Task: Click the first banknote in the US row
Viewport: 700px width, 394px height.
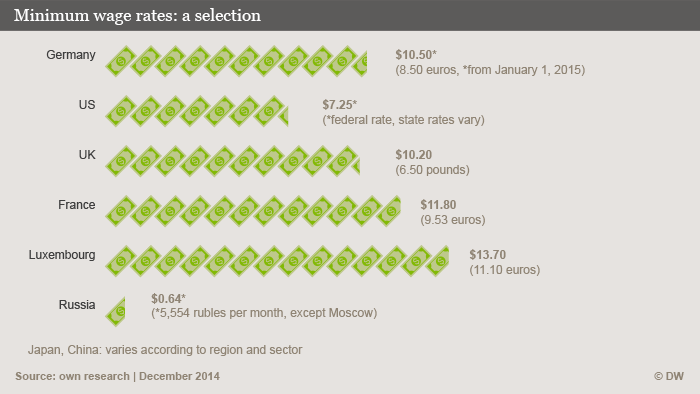Action: pos(121,111)
